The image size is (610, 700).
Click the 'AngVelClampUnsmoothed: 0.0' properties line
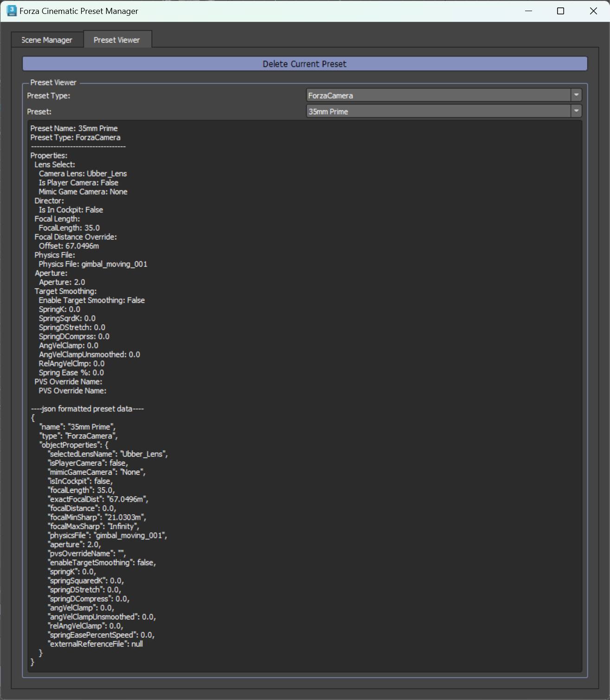click(x=90, y=355)
